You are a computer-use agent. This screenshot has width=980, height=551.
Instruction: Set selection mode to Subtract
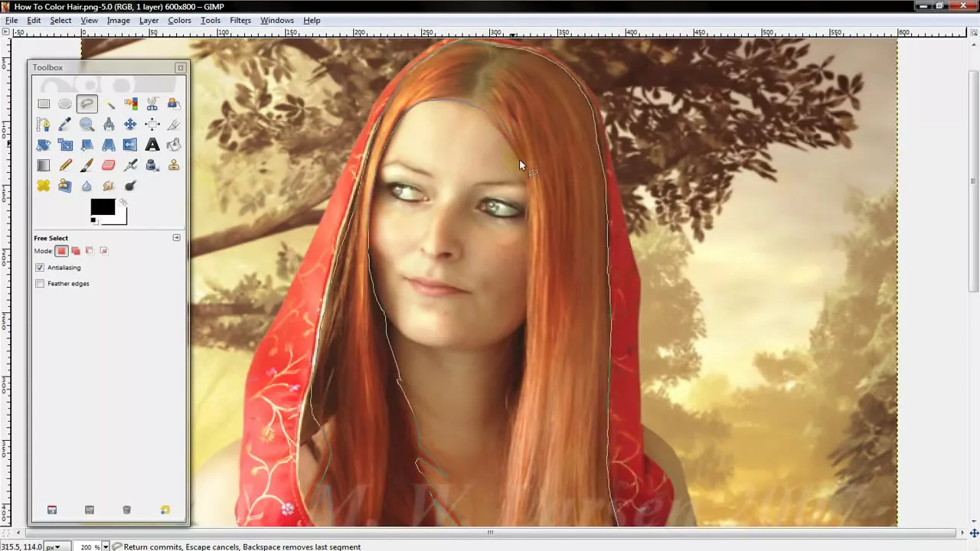[90, 251]
